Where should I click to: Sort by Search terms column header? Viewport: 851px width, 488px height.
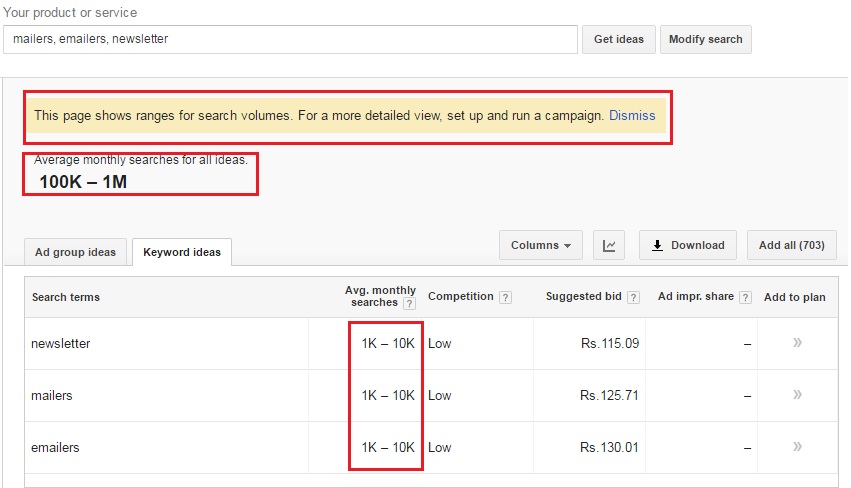click(66, 297)
